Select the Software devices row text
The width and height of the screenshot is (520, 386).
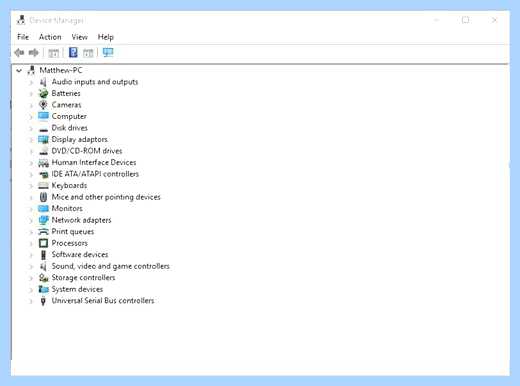pos(80,255)
